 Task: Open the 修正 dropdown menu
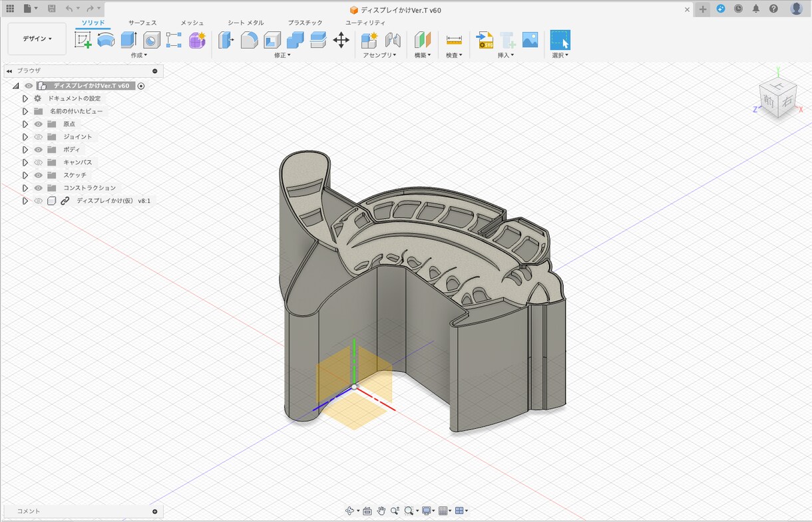point(283,55)
